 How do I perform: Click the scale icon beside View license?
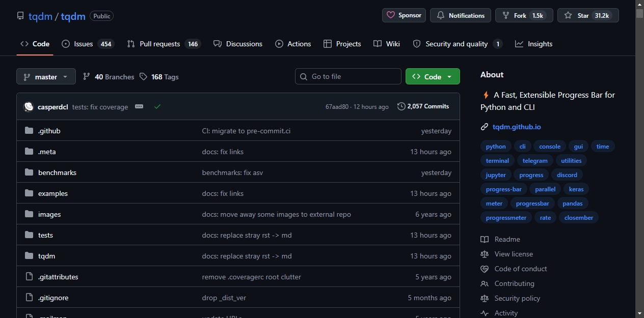(x=485, y=254)
